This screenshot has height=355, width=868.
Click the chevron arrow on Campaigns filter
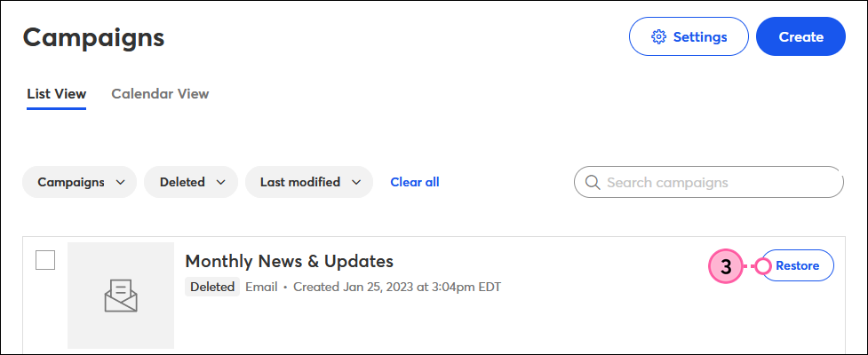point(120,183)
